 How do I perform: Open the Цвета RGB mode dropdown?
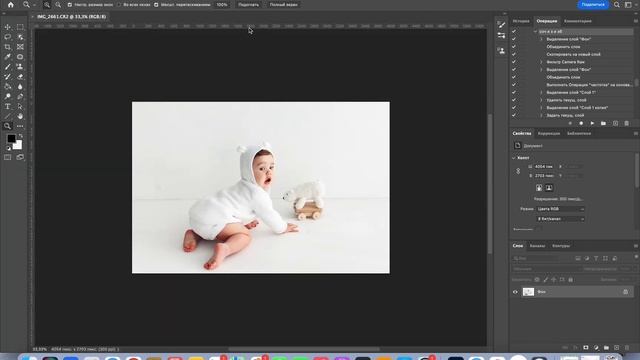pyautogui.click(x=560, y=209)
